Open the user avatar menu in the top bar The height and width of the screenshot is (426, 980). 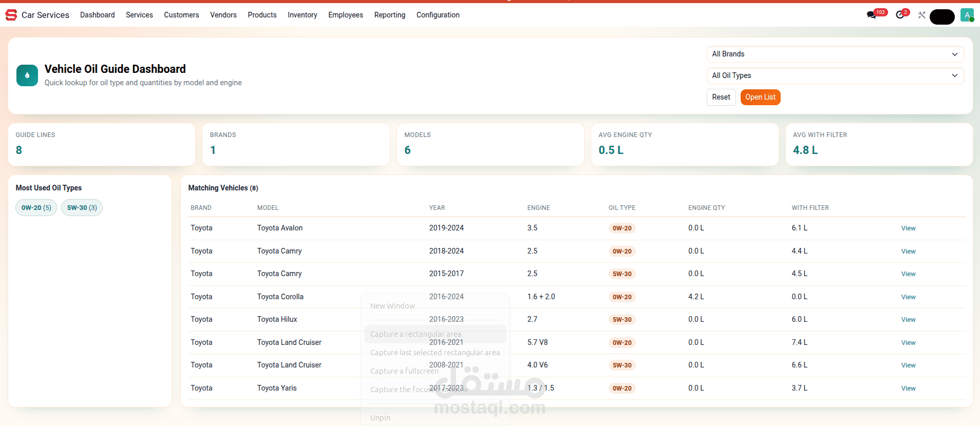(967, 15)
